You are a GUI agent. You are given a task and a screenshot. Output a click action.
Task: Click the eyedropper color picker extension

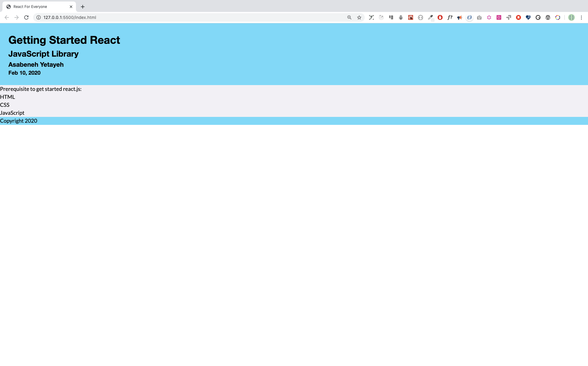[430, 17]
